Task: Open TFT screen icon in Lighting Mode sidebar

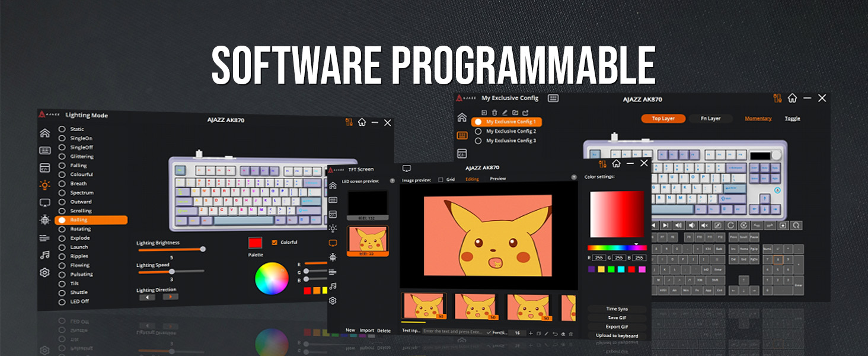Action: pos(45,202)
